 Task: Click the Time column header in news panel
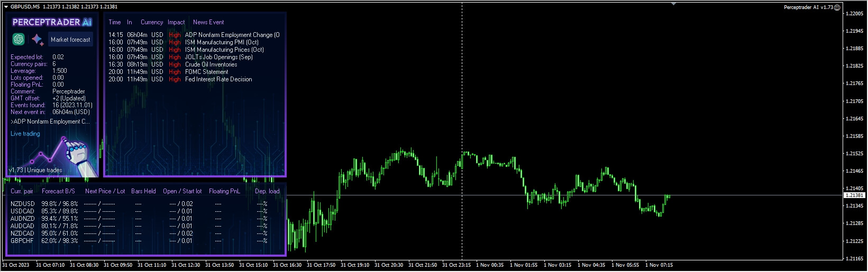point(115,22)
